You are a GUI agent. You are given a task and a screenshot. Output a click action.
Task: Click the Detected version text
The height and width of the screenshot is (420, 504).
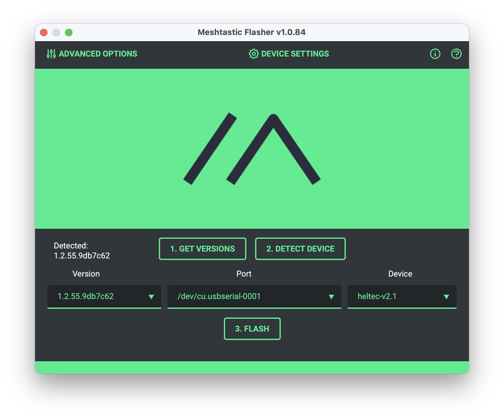click(82, 251)
